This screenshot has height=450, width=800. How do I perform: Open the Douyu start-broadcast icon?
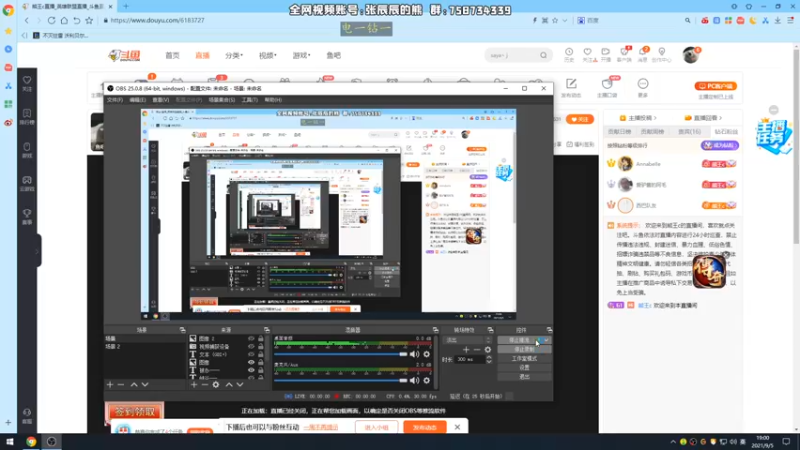606,54
